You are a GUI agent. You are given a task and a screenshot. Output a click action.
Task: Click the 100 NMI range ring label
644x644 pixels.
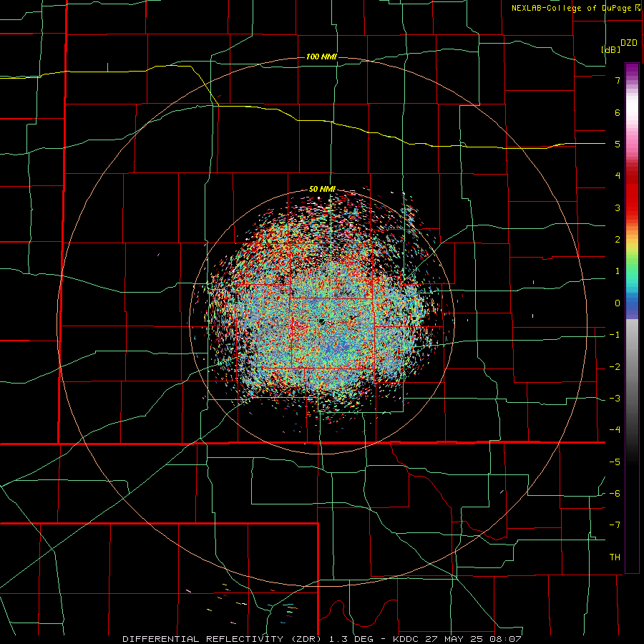(321, 57)
